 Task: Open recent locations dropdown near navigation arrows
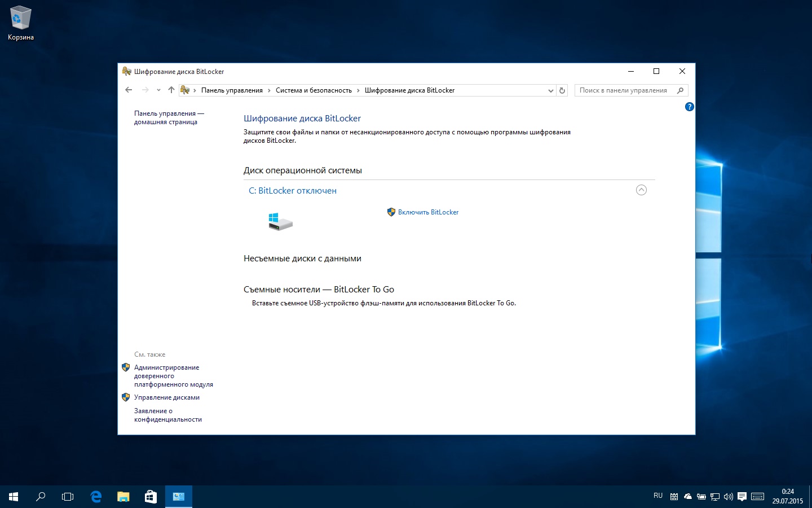[x=158, y=90]
